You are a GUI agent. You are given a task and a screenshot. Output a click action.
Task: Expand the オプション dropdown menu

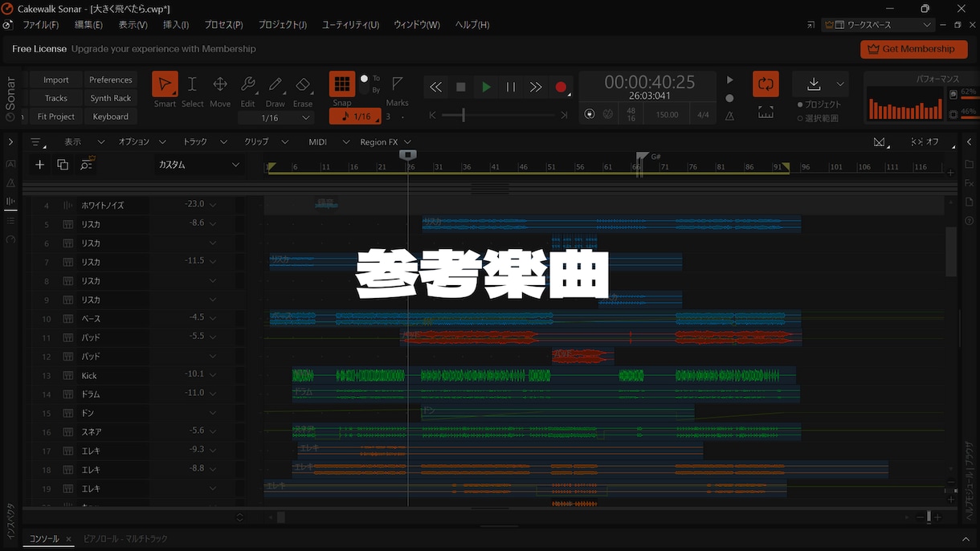(142, 142)
